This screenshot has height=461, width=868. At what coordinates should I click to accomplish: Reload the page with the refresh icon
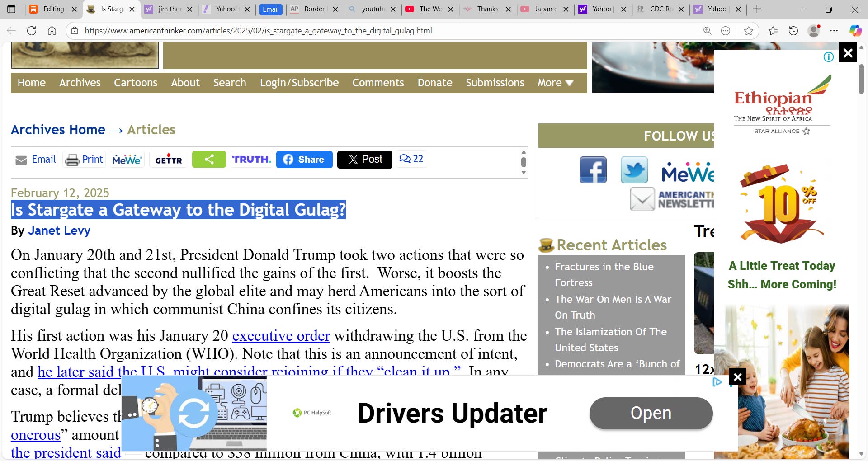coord(32,31)
